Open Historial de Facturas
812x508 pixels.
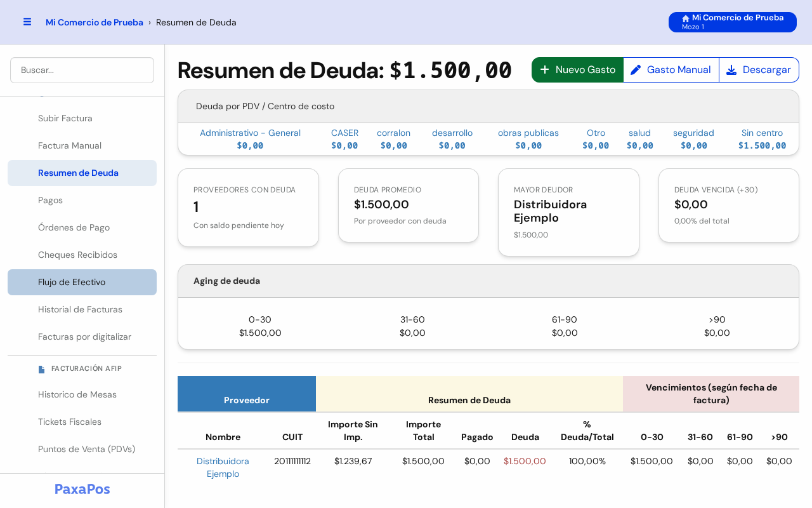(x=82, y=309)
